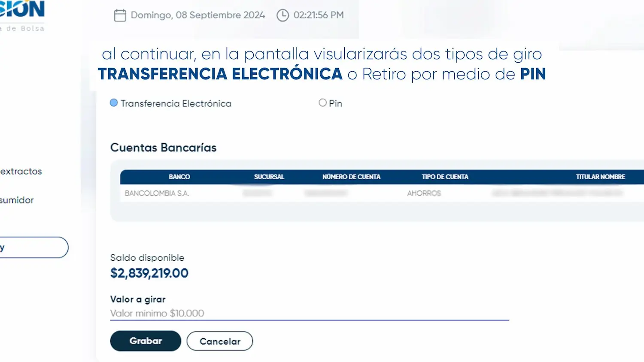Select the BANCOLOMBIA S.A. account row
Viewport: 644px width, 362px height.
(382, 193)
